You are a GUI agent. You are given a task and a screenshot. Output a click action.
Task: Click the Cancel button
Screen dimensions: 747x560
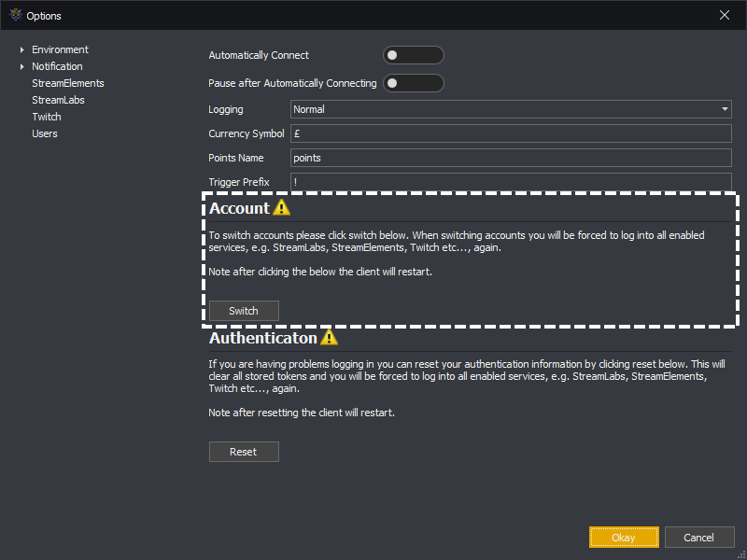[699, 538]
